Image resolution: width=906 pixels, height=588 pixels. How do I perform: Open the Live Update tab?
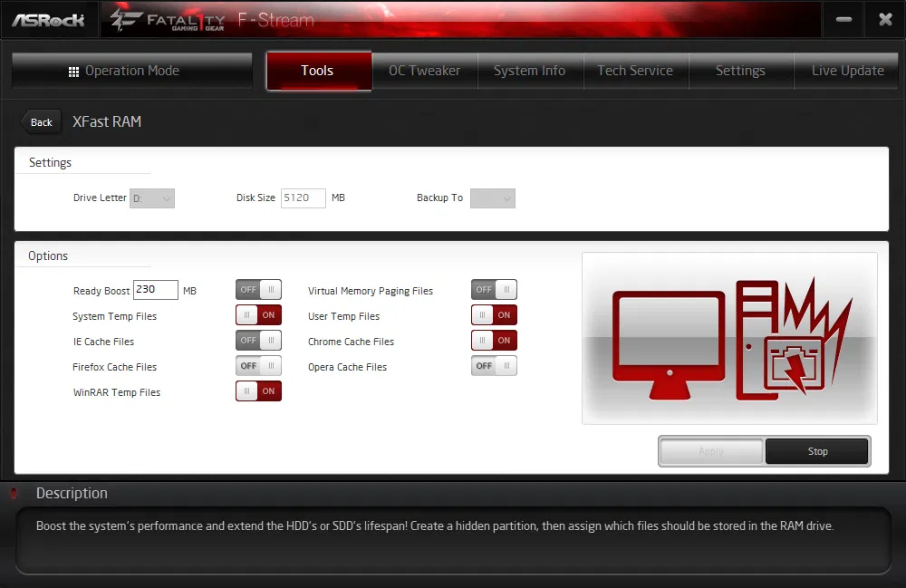click(847, 71)
